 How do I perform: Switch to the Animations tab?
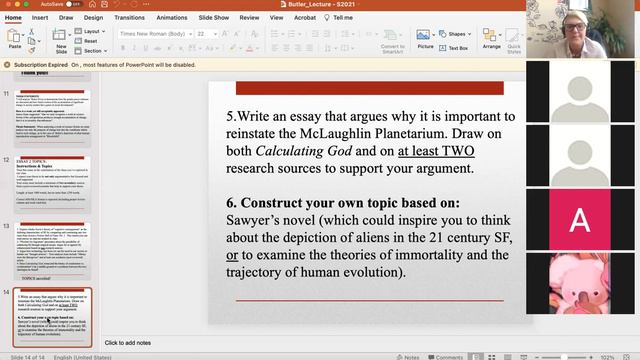172,18
